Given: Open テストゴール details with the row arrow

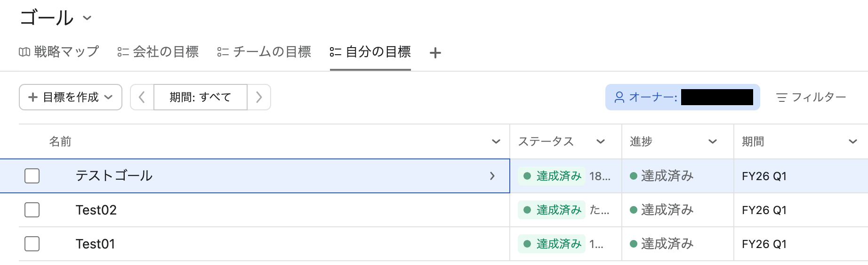Looking at the screenshot, I should 492,176.
